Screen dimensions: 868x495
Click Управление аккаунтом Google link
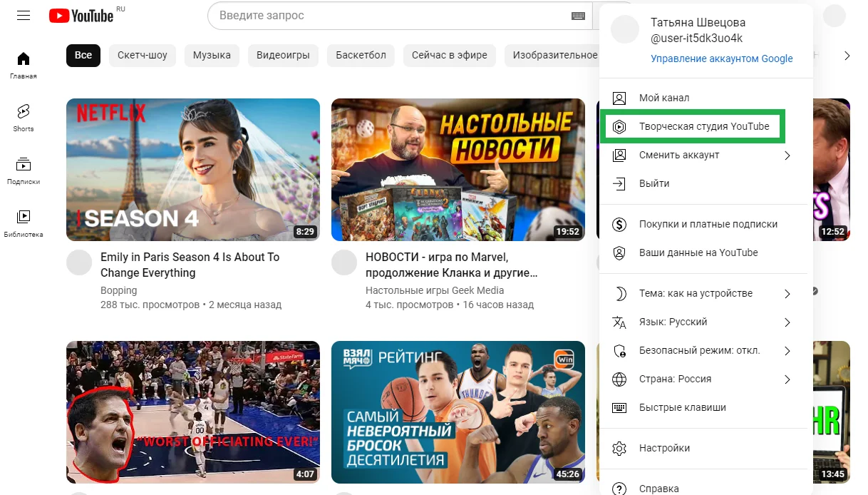tap(721, 58)
